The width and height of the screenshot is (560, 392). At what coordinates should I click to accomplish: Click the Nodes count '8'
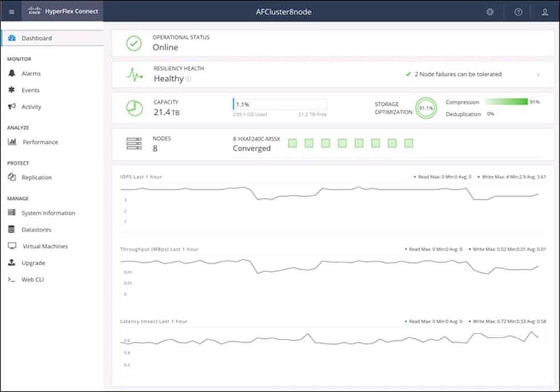[x=155, y=149]
